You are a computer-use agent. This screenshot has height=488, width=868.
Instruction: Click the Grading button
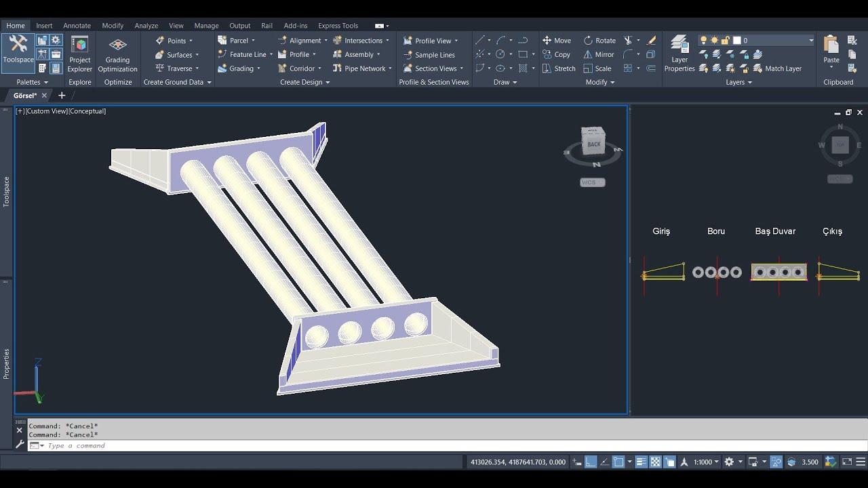click(235, 68)
